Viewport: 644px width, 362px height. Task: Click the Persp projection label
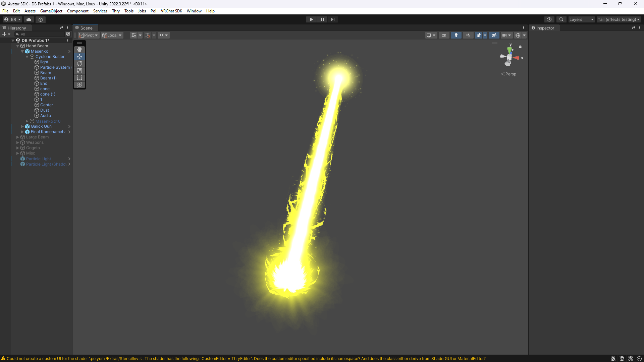click(511, 74)
